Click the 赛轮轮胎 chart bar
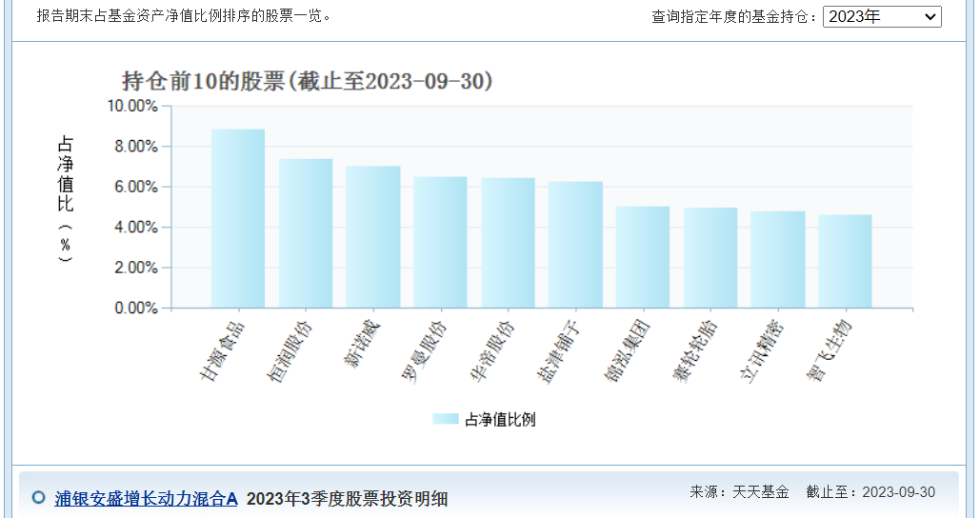 coord(710,258)
